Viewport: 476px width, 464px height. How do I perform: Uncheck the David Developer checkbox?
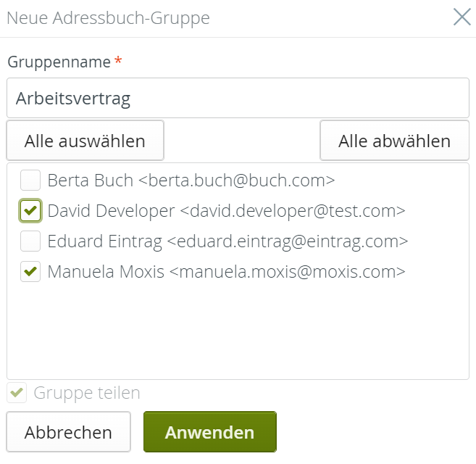(30, 211)
